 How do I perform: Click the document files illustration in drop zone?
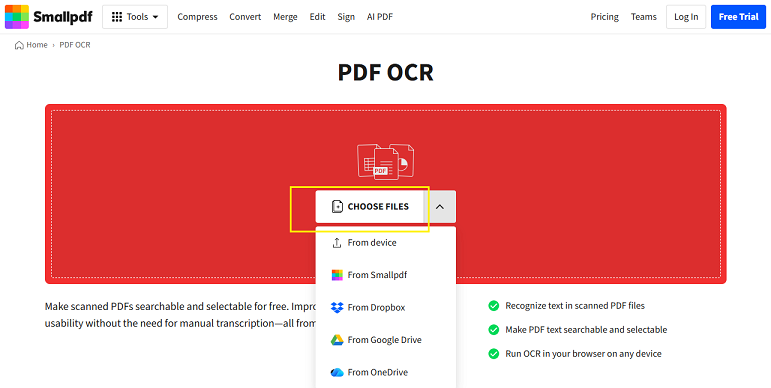(386, 161)
